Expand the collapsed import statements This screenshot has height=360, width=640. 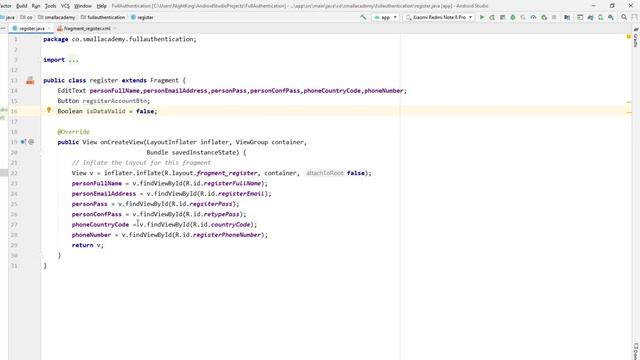click(x=73, y=60)
